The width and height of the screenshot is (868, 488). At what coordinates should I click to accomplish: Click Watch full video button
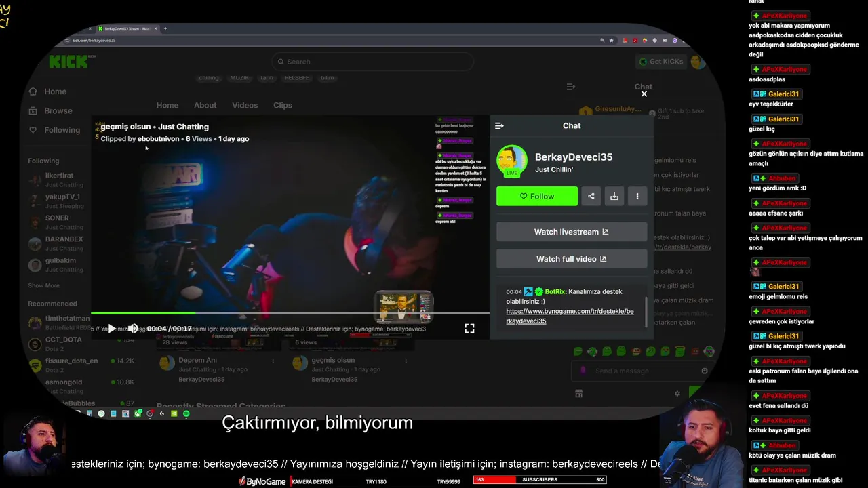(x=572, y=259)
